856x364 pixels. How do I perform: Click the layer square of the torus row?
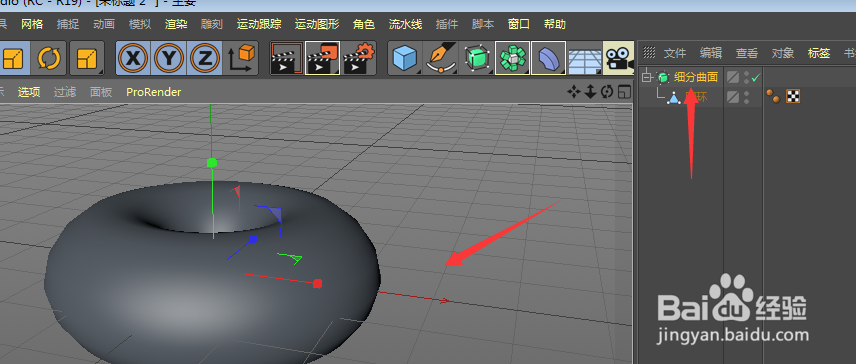[733, 98]
